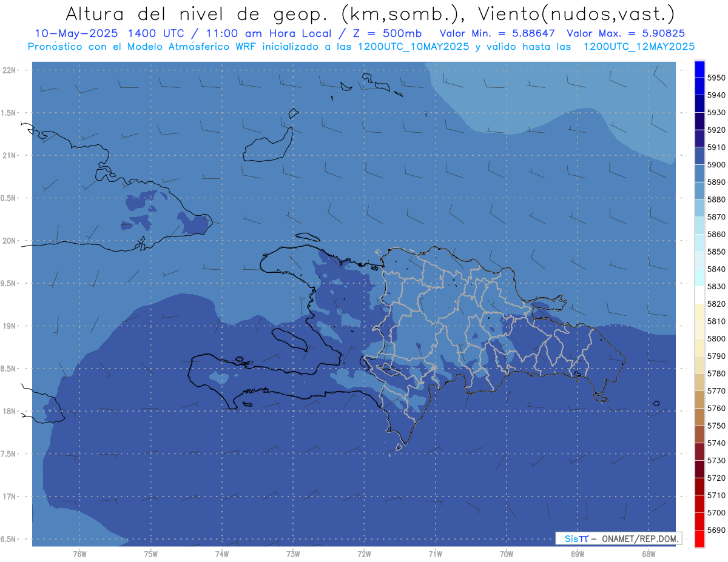This screenshot has height=562, width=728.
Task: Click the '22N' latitude label
Action: point(9,70)
